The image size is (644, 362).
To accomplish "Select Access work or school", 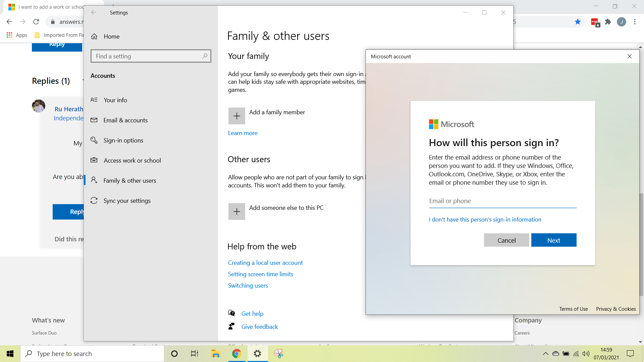I will (x=132, y=161).
